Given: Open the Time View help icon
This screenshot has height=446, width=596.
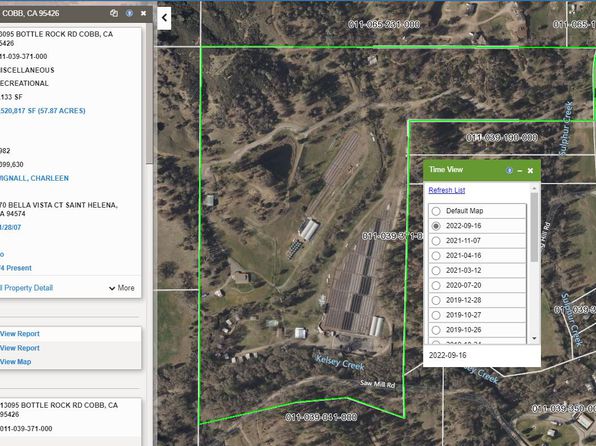Looking at the screenshot, I should (509, 170).
